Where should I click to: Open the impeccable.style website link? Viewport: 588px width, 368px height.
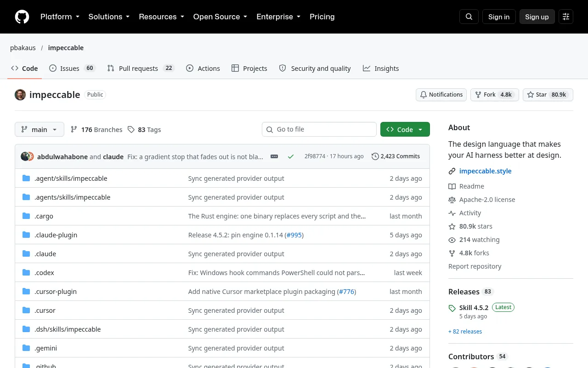[485, 171]
